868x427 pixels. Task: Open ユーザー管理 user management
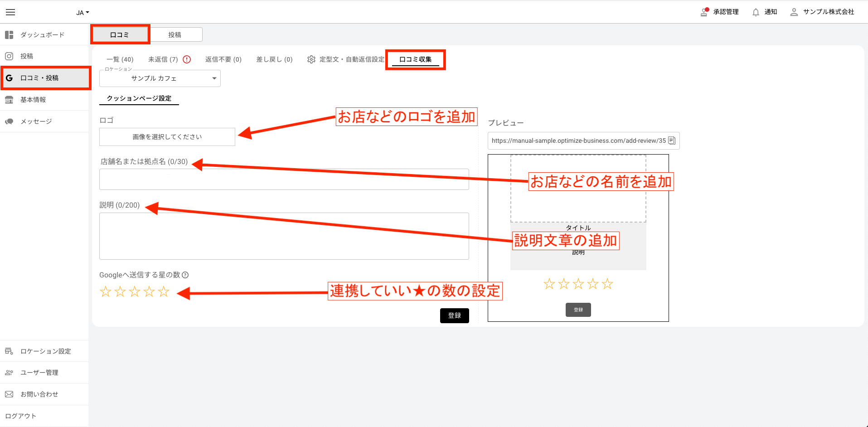(x=39, y=372)
